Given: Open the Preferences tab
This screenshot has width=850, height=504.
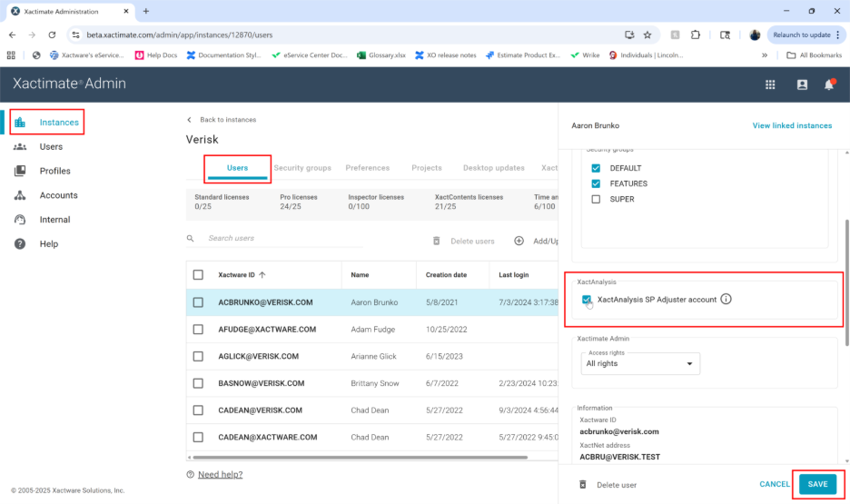Looking at the screenshot, I should (367, 168).
